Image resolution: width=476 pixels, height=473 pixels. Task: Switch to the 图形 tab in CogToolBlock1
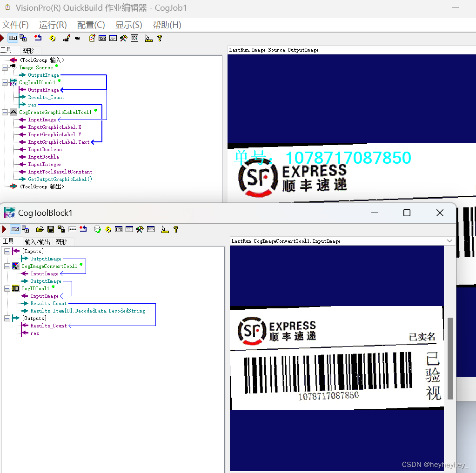coord(61,242)
